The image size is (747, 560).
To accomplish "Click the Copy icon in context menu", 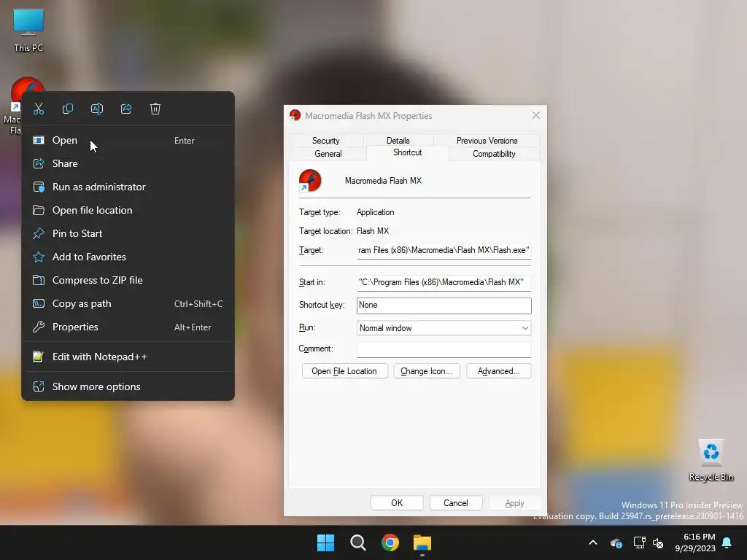I will point(68,109).
